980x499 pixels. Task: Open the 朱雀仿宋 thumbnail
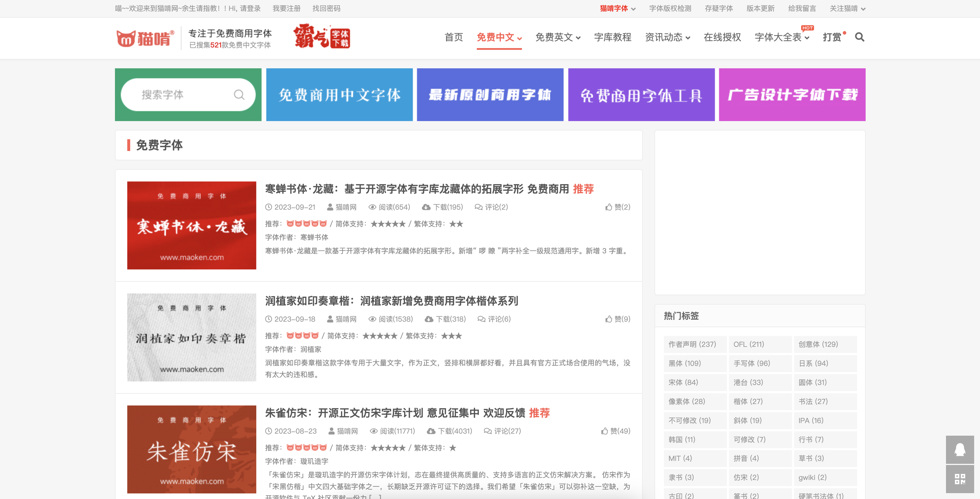point(192,449)
